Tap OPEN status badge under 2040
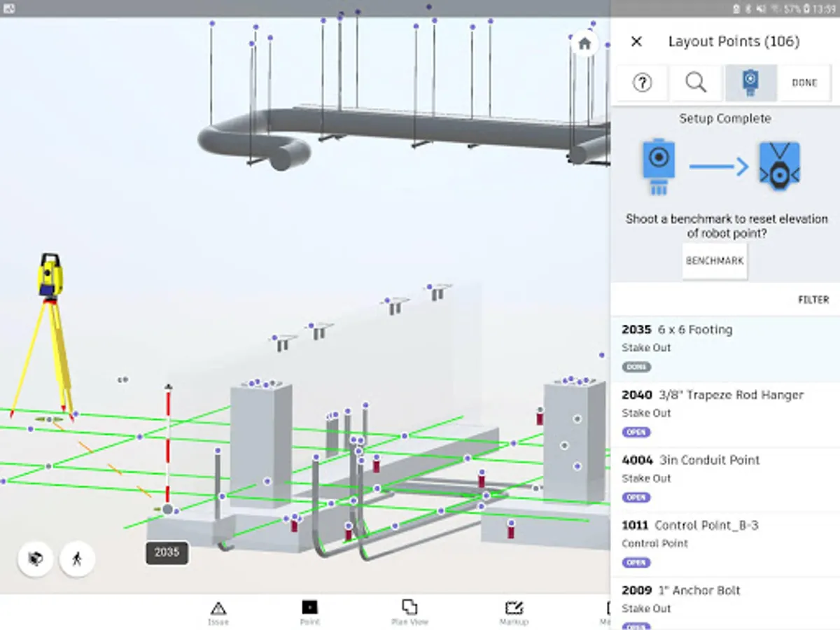Viewport: 840px width, 630px height. [636, 432]
